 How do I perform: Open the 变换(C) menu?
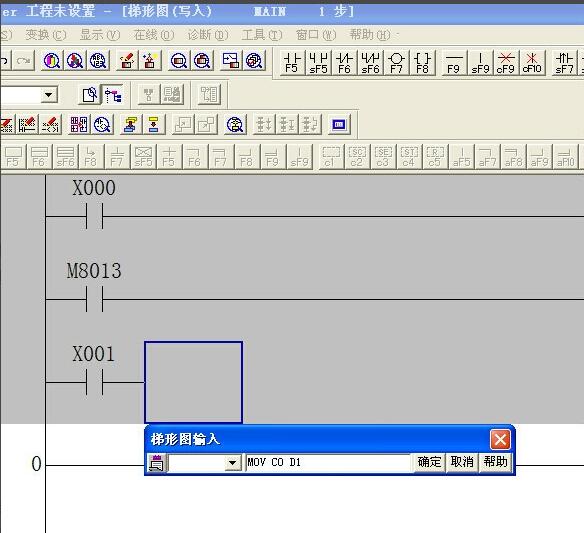click(45, 35)
